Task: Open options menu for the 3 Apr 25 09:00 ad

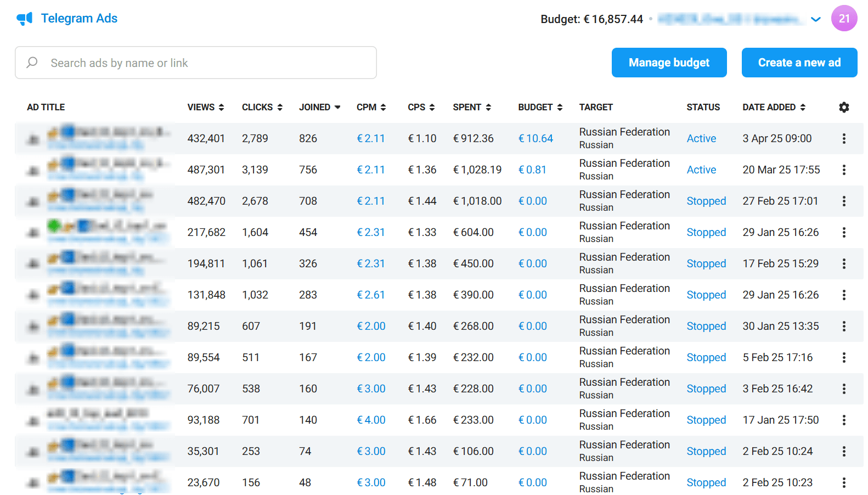Action: tap(844, 139)
